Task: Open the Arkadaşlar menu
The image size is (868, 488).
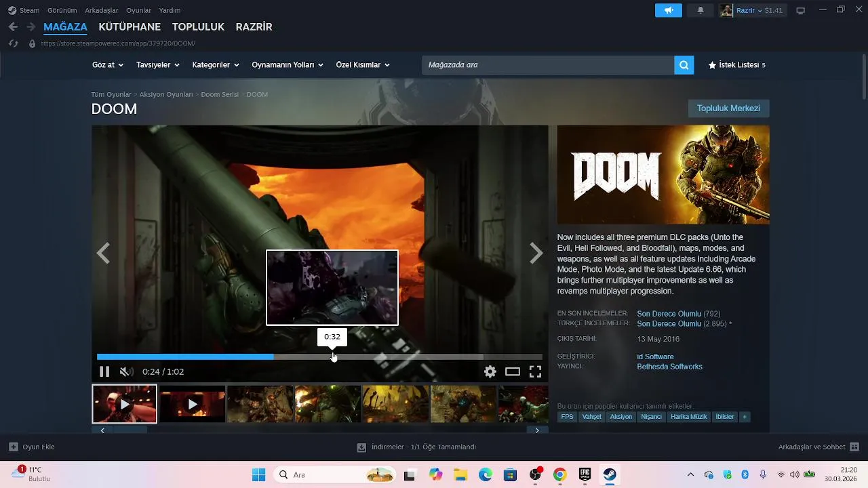Action: pyautogui.click(x=102, y=10)
